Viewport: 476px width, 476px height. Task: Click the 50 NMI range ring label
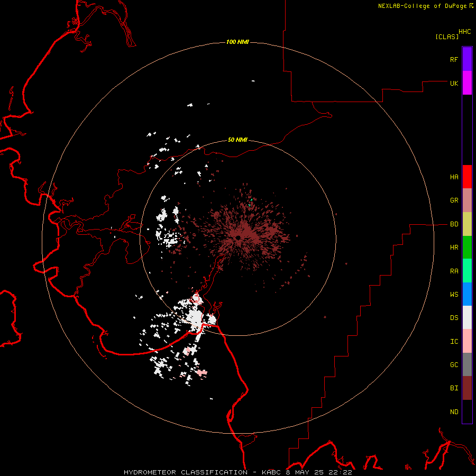coord(237,140)
